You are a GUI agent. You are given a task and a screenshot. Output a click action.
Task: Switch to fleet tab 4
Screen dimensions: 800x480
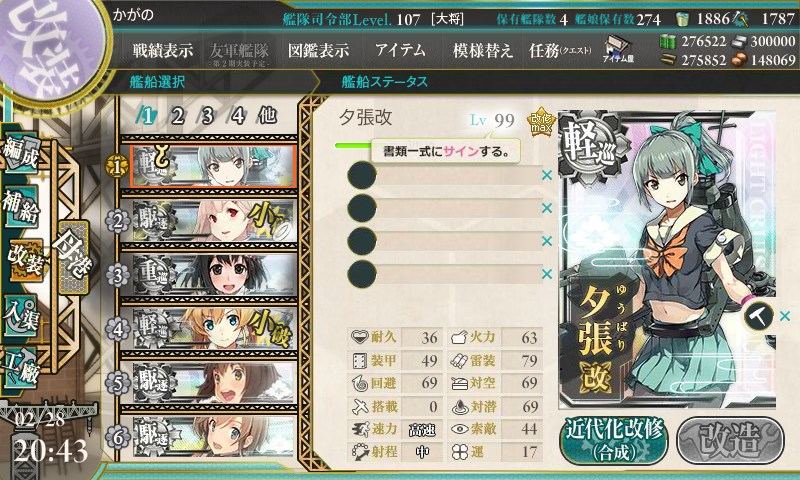(237, 116)
